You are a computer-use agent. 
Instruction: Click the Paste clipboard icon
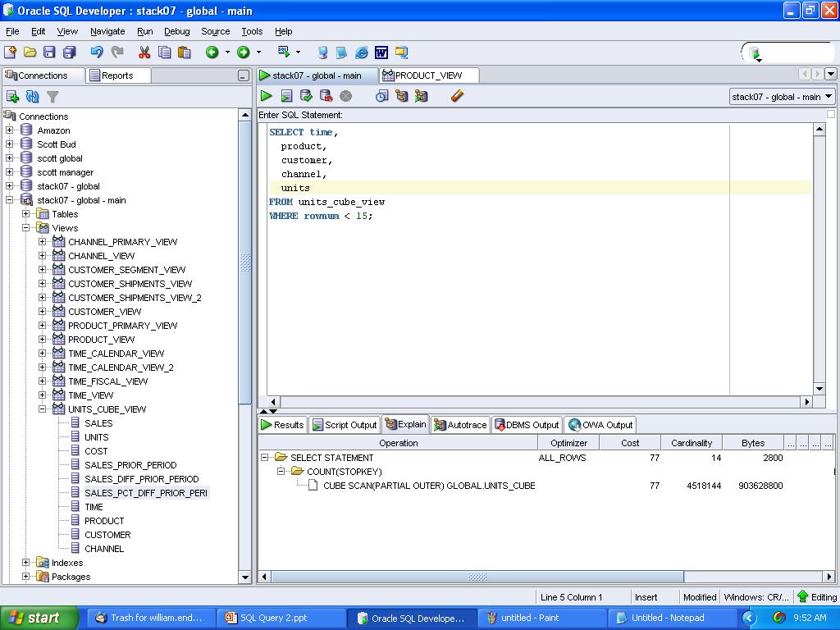(x=184, y=52)
